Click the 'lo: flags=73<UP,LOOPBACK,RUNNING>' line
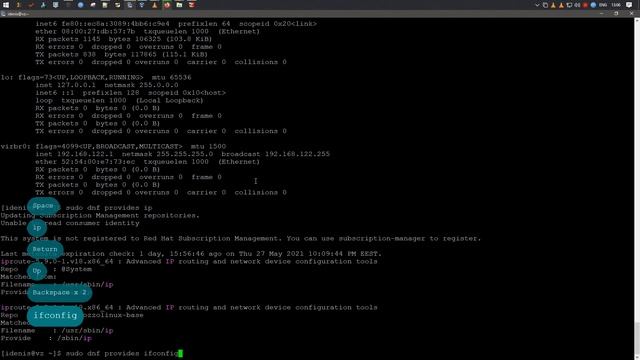This screenshot has height=360, width=640. coord(96,77)
